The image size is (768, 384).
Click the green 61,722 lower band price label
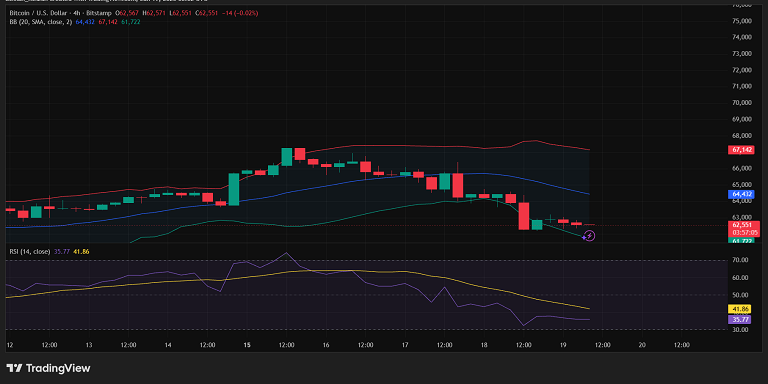pos(740,241)
